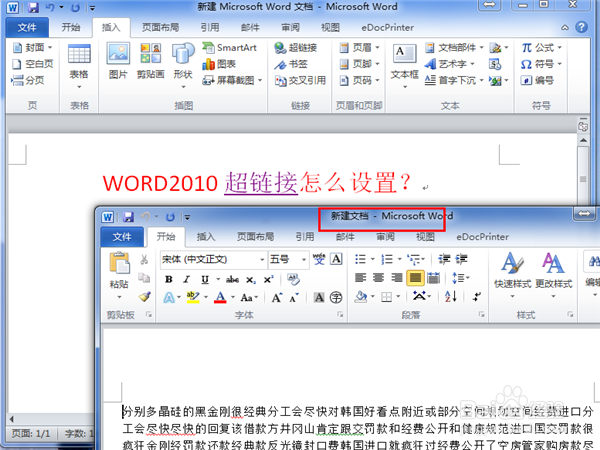600x450 pixels.
Task: Insert a Blank Page (空白页)
Action: [33, 64]
